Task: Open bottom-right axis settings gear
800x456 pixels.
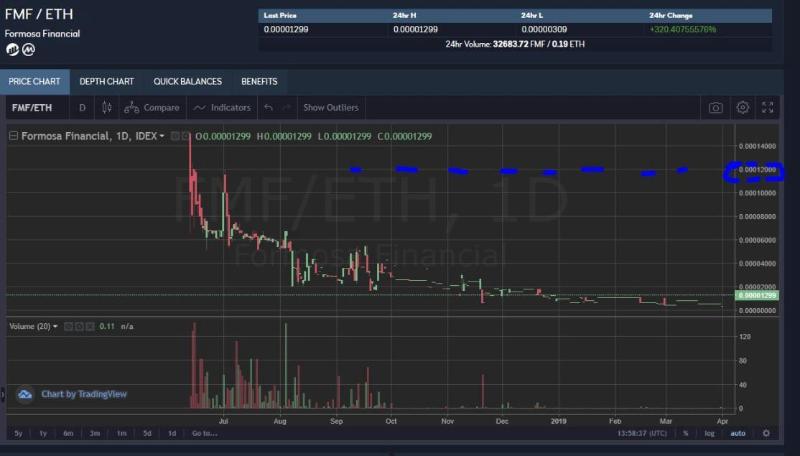Action: [x=766, y=433]
